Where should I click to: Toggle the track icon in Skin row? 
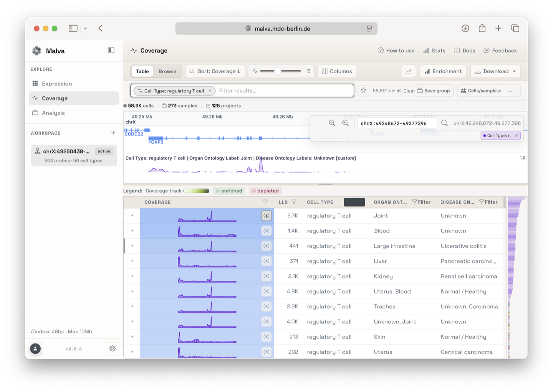coord(266,337)
